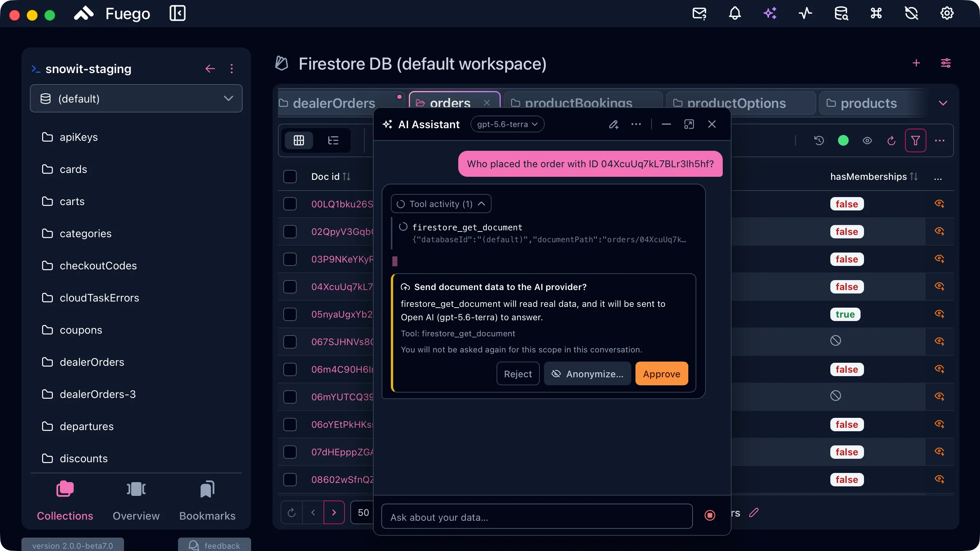Check the row 05nyaUgxYb2 checkbox
The image size is (980, 551).
[x=290, y=314]
